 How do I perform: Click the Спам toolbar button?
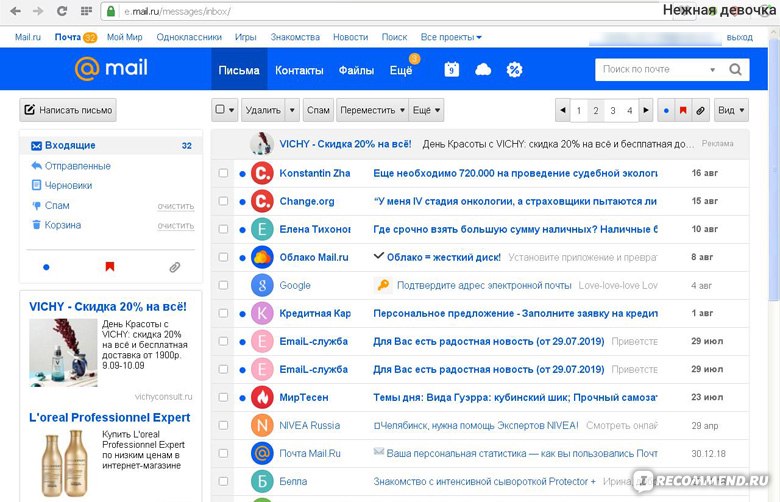tap(318, 110)
